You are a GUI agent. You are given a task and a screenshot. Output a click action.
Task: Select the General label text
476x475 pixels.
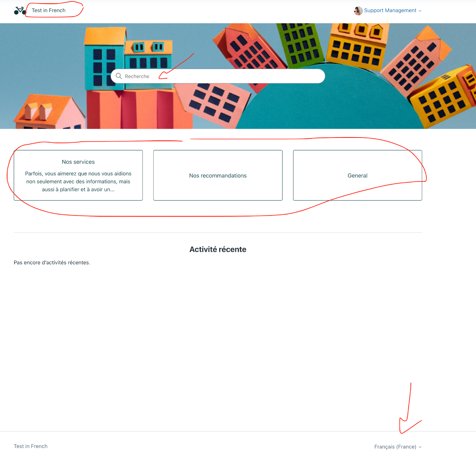click(358, 176)
